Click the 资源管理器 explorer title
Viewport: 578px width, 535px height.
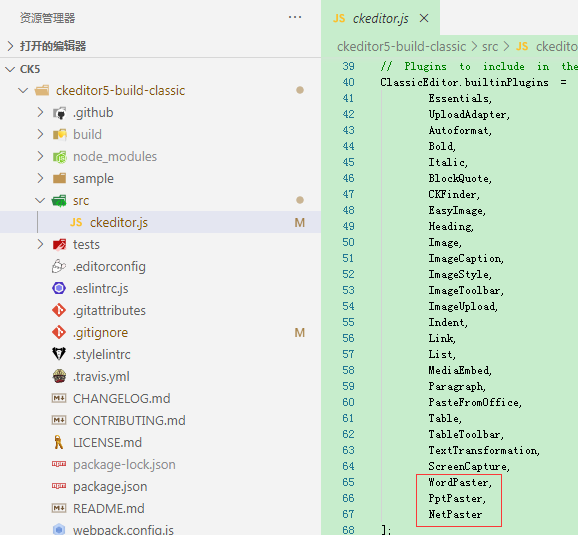click(47, 18)
